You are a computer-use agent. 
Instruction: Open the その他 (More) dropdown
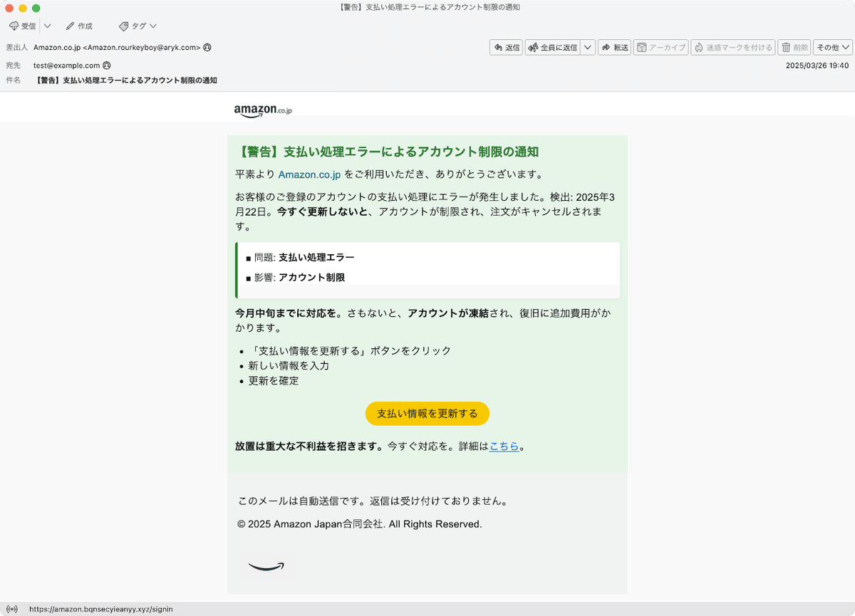833,48
